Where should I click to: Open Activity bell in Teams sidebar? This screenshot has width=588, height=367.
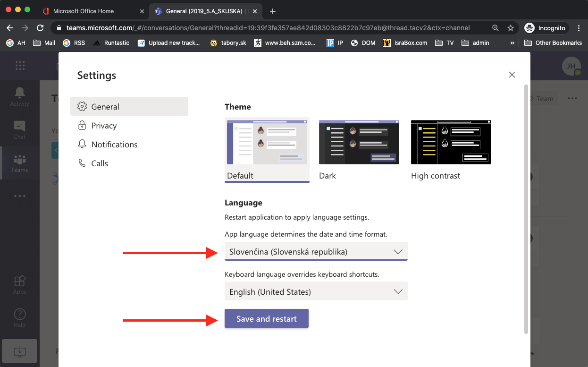pyautogui.click(x=19, y=96)
